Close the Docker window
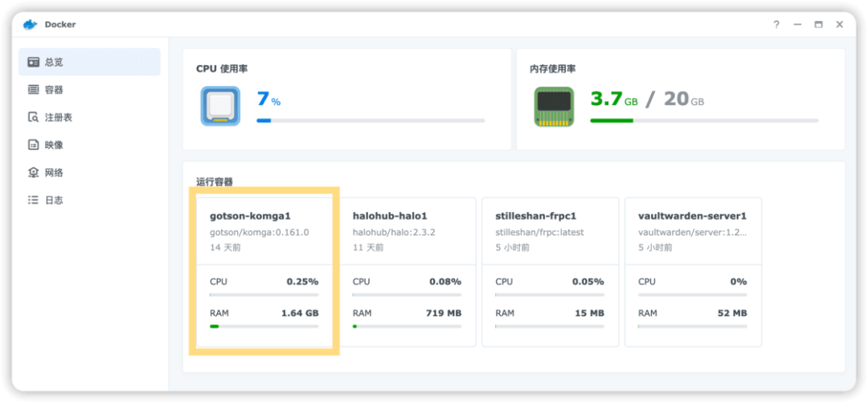Image resolution: width=868 pixels, height=403 pixels. pyautogui.click(x=839, y=24)
